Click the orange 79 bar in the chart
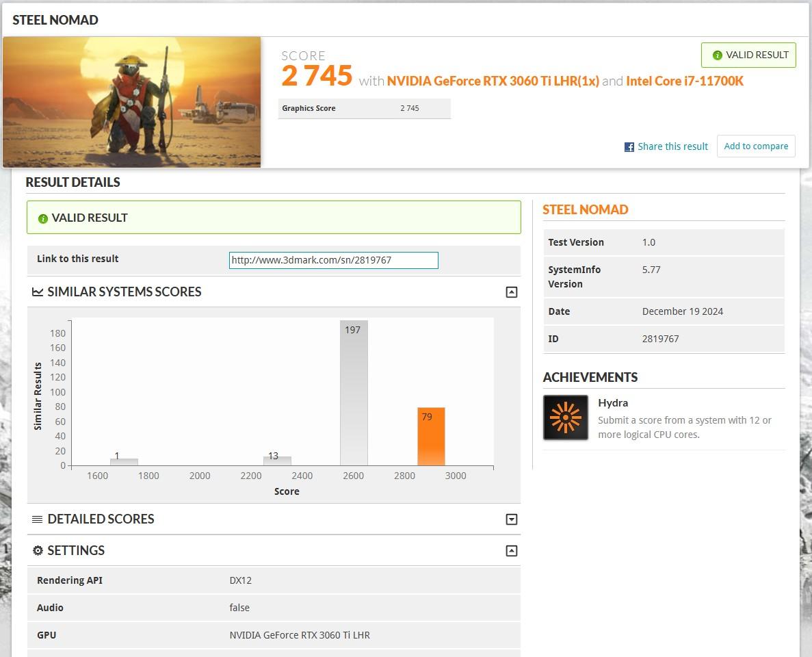The image size is (812, 657). click(431, 436)
